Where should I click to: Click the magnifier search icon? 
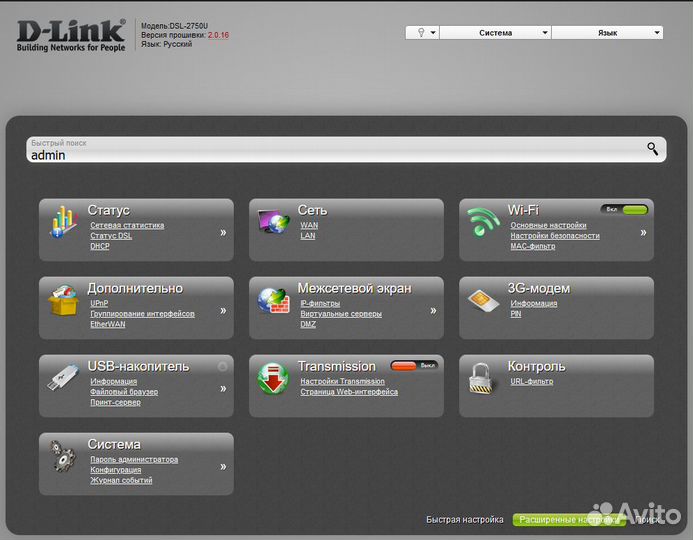point(652,148)
